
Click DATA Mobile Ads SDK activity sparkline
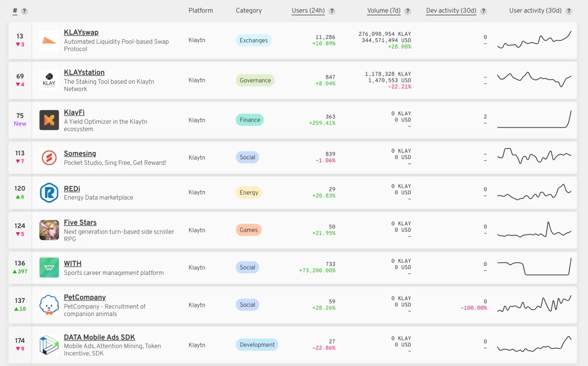tap(534, 344)
